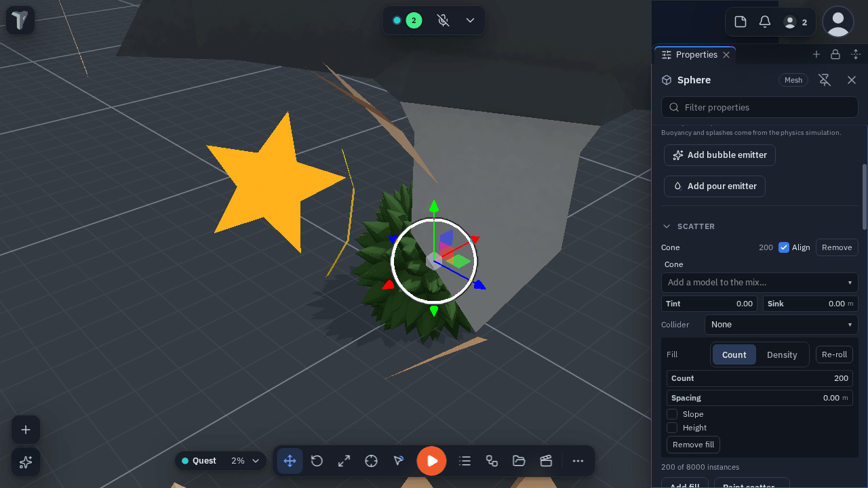Image resolution: width=868 pixels, height=488 pixels.
Task: Open the user profile avatar
Action: pos(838,22)
